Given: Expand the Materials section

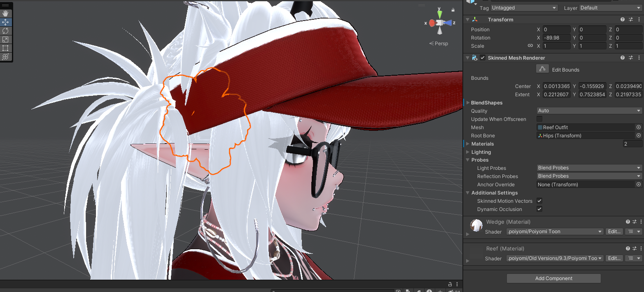Looking at the screenshot, I should (467, 144).
